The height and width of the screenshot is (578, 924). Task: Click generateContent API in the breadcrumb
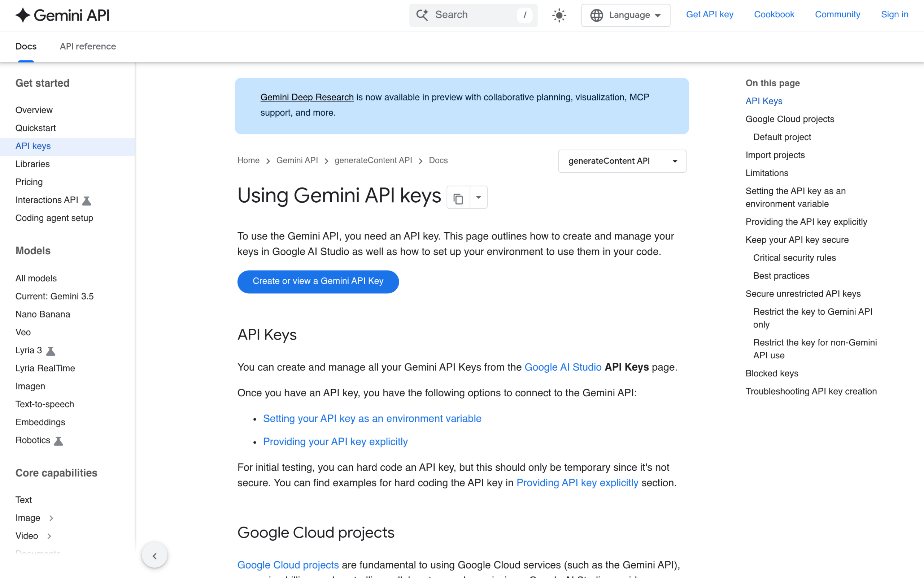pyautogui.click(x=373, y=160)
